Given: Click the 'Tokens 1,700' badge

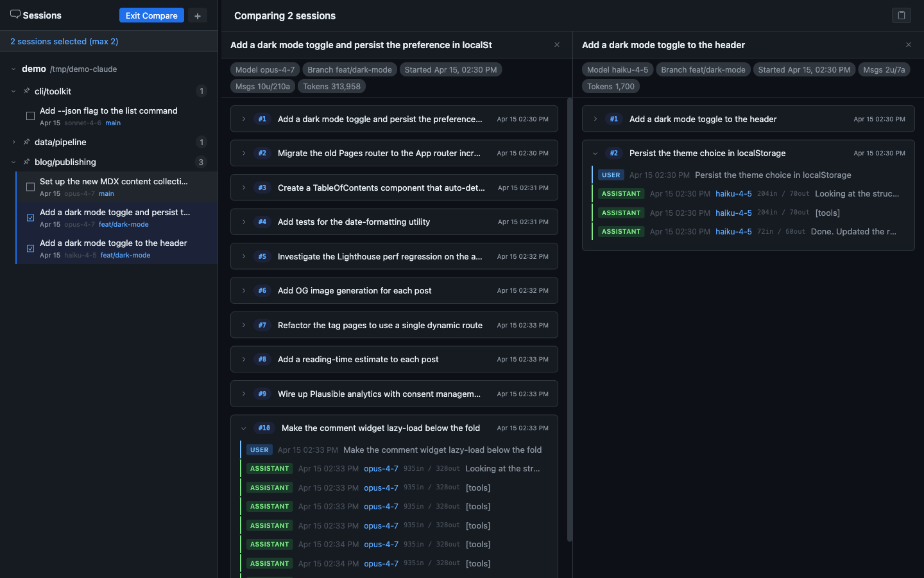Looking at the screenshot, I should [x=611, y=86].
